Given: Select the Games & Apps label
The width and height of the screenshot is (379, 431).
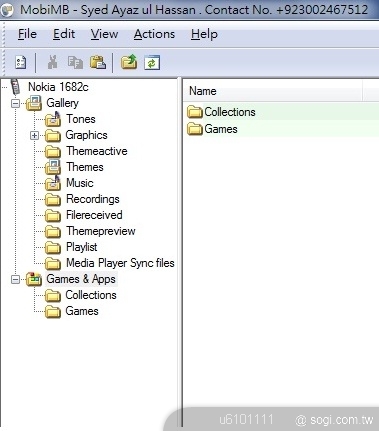Looking at the screenshot, I should 81,279.
